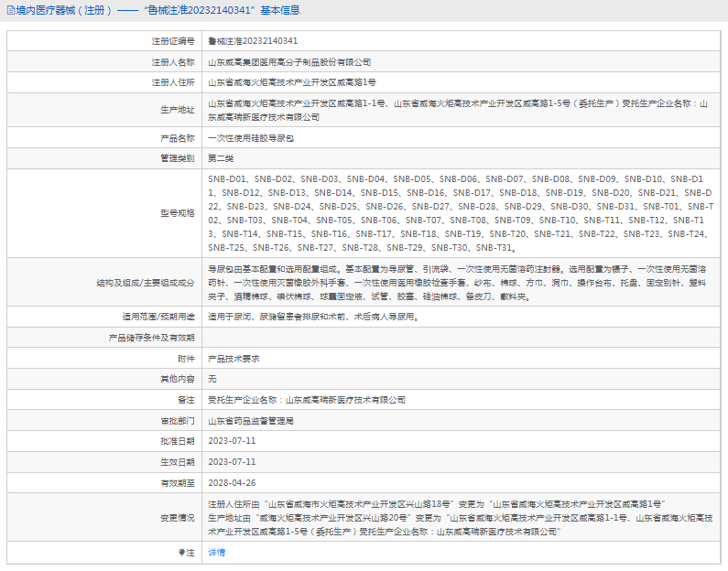Click the 结构及组成/主要组成成分 label

[146, 283]
